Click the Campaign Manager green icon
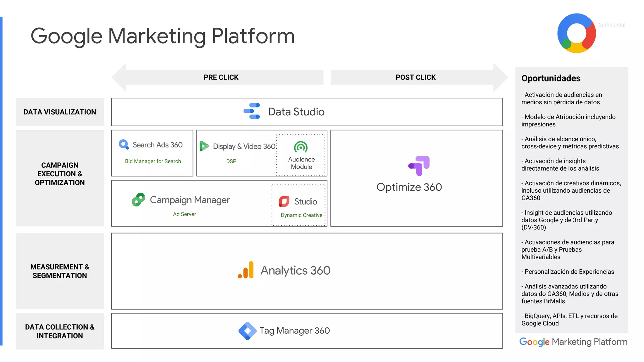The image size is (644, 362). [138, 200]
